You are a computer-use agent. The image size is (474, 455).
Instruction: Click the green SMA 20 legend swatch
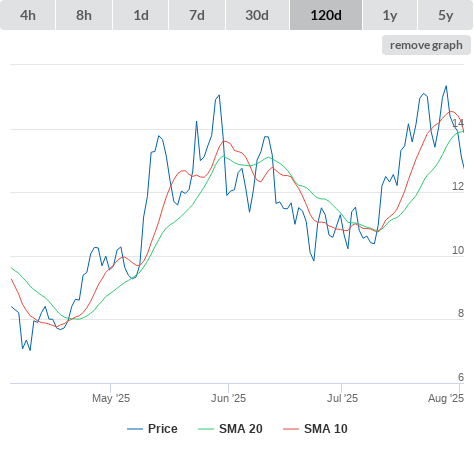[206, 429]
